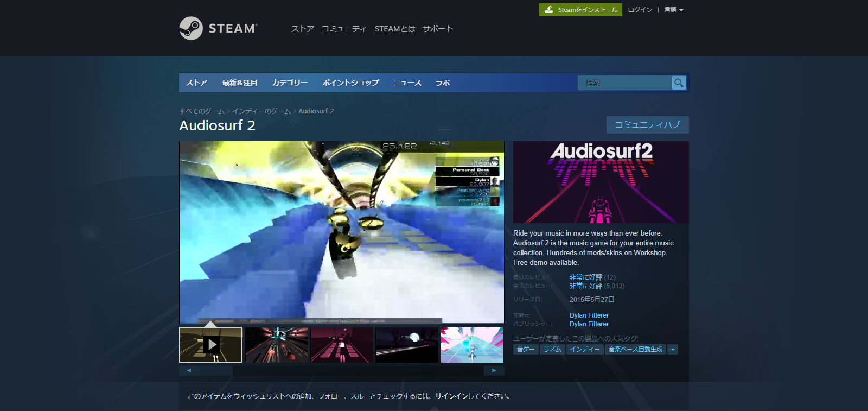The image size is (868, 411).
Task: Click the リズム tag
Action: point(552,350)
